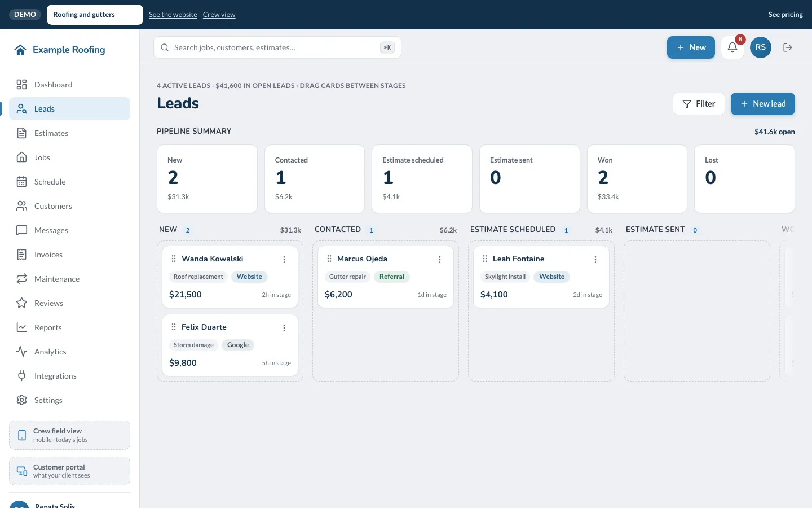Click drag handle on Leah Fontaine card
Viewport: 812px width, 508px height.
click(x=485, y=259)
